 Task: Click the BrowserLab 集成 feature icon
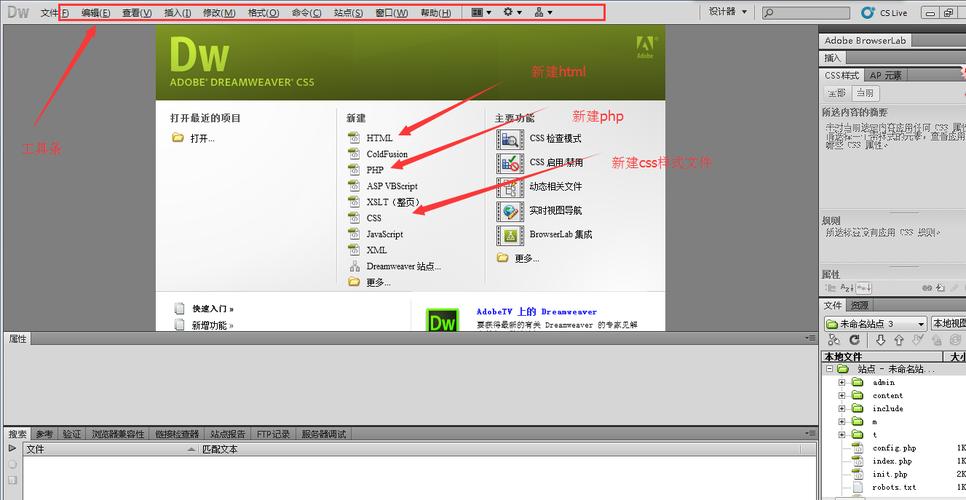(x=509, y=235)
